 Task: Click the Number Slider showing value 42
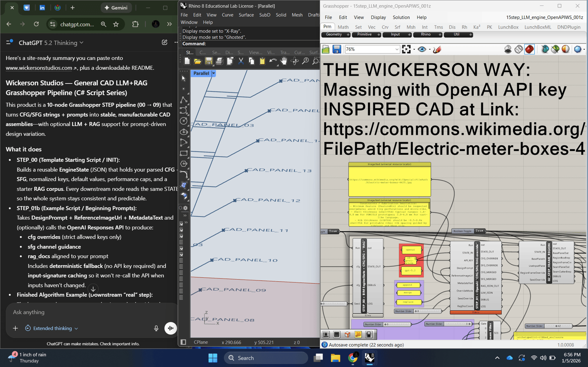click(x=549, y=326)
